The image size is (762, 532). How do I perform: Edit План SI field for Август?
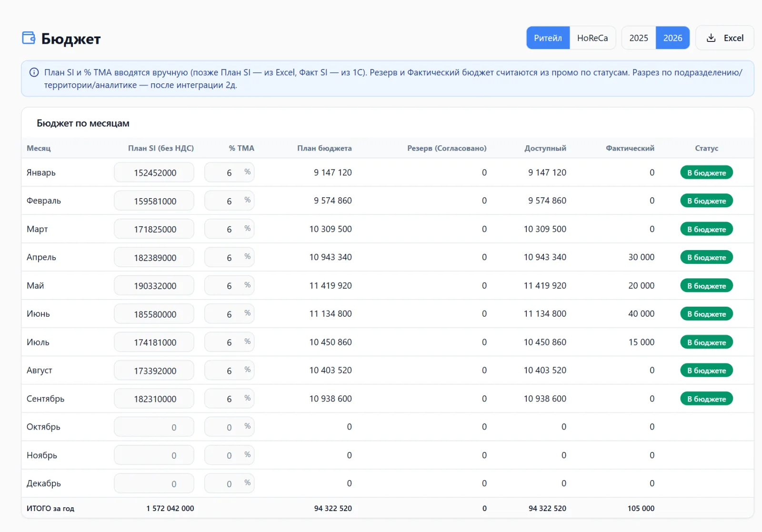point(154,370)
